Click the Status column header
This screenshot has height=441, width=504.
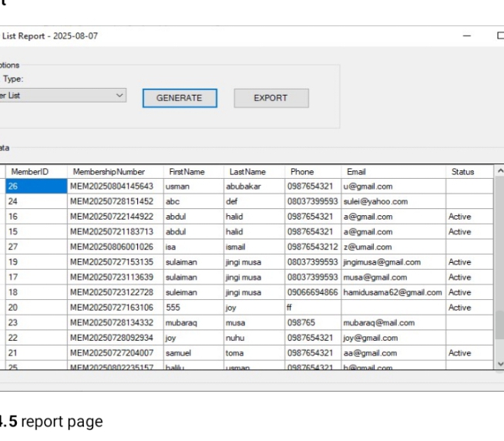[462, 172]
